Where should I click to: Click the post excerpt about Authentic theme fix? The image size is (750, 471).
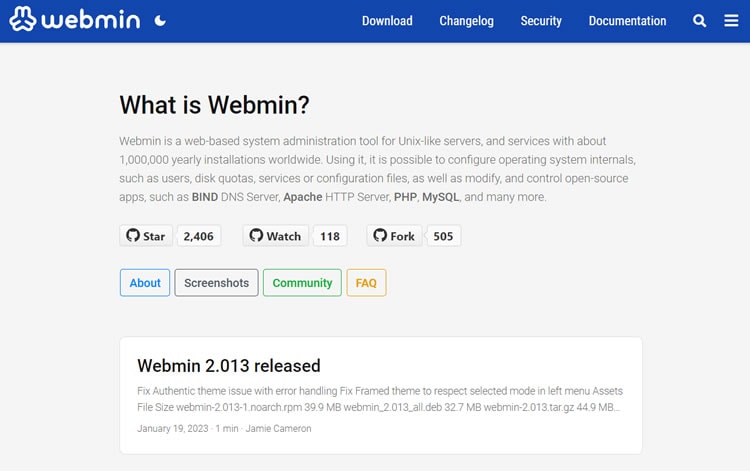[x=380, y=399]
